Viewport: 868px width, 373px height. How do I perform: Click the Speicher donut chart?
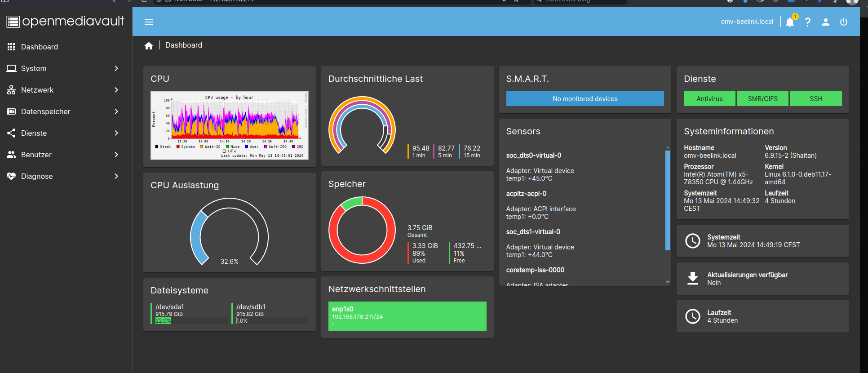(x=362, y=230)
